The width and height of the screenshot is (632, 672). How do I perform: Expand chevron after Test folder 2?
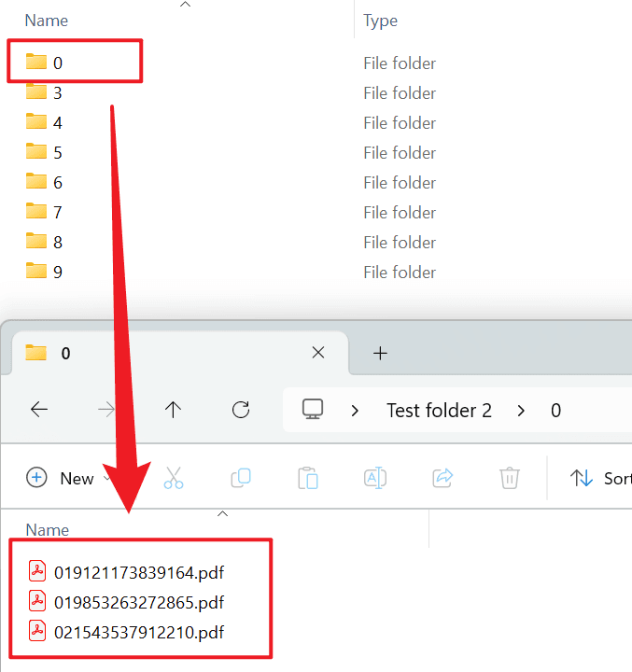point(520,410)
